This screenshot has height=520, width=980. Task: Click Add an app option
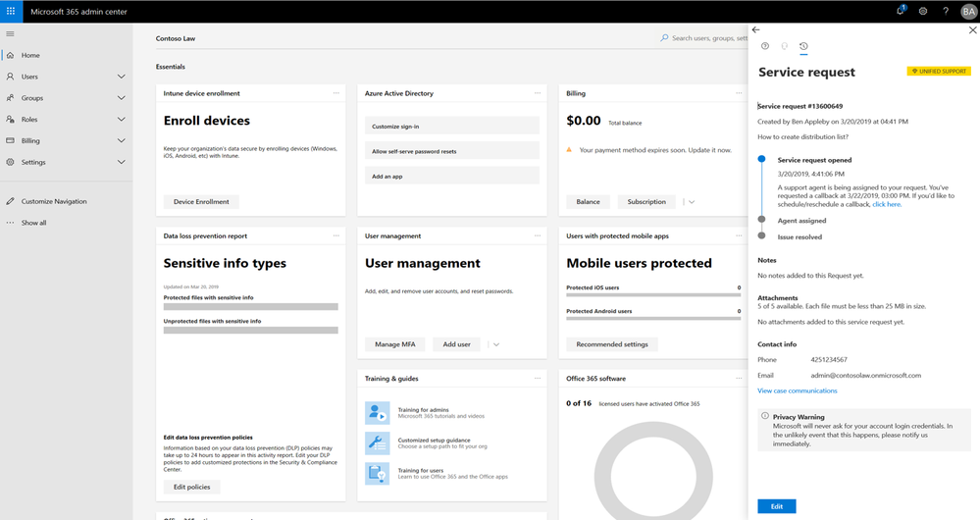click(452, 176)
